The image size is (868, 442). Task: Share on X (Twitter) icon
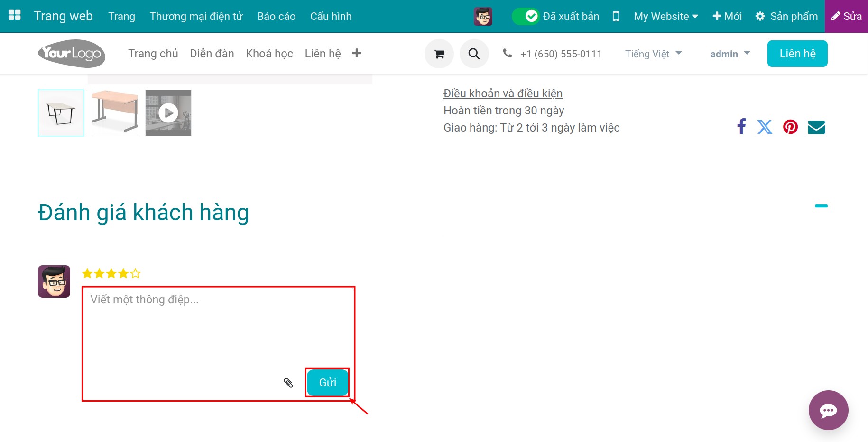[x=765, y=127]
